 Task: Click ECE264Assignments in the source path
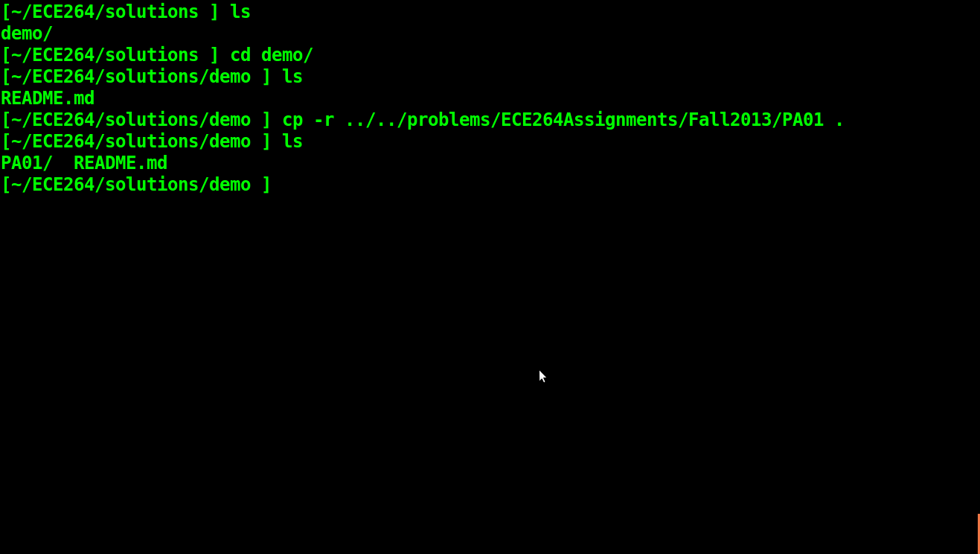[589, 120]
